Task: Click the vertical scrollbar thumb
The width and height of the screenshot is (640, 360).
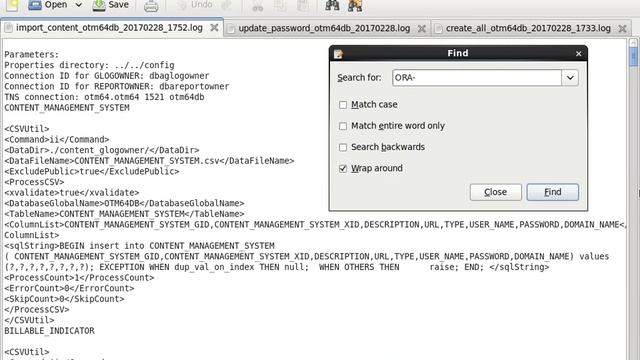Action: pos(633,56)
